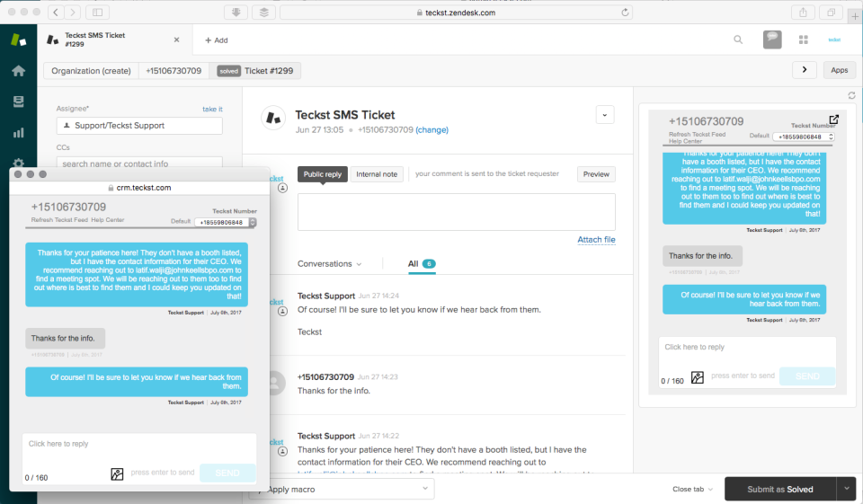Click the image attach icon in crm.teckst.com window
Screen dimensions: 863x504
[x=117, y=473]
